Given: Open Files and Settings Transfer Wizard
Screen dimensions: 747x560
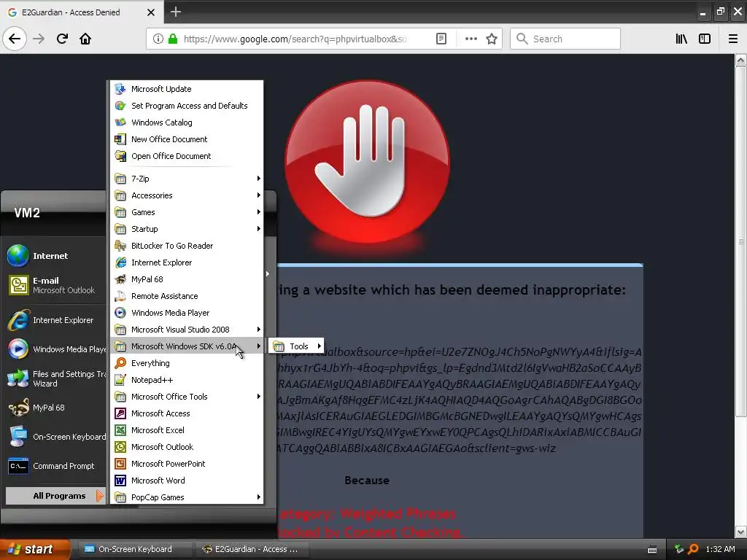Looking at the screenshot, I should 55,378.
